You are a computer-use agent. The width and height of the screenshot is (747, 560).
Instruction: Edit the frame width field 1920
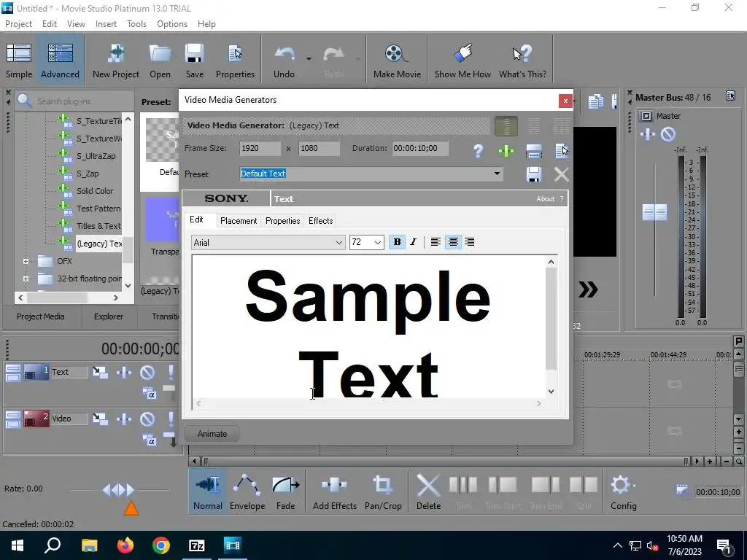260,149
